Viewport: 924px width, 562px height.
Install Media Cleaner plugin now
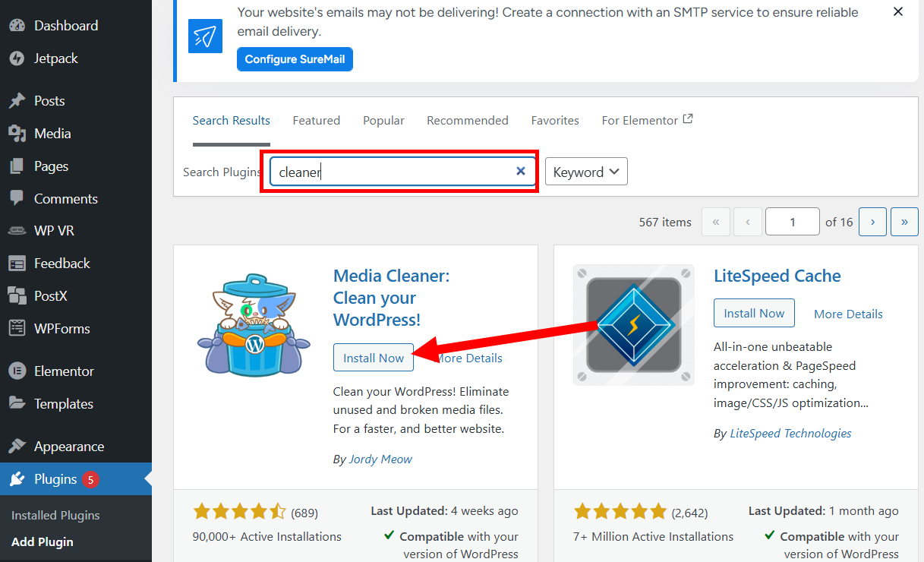point(374,358)
